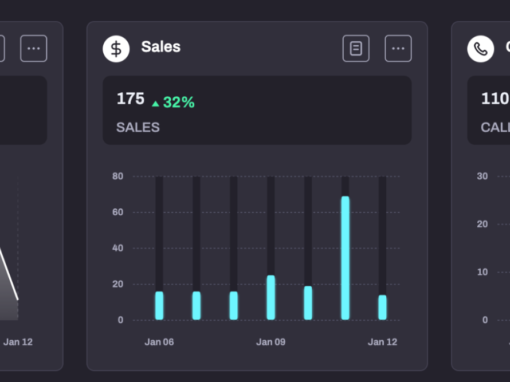Open the left card's three-dots menu
The height and width of the screenshot is (382, 510).
click(34, 48)
